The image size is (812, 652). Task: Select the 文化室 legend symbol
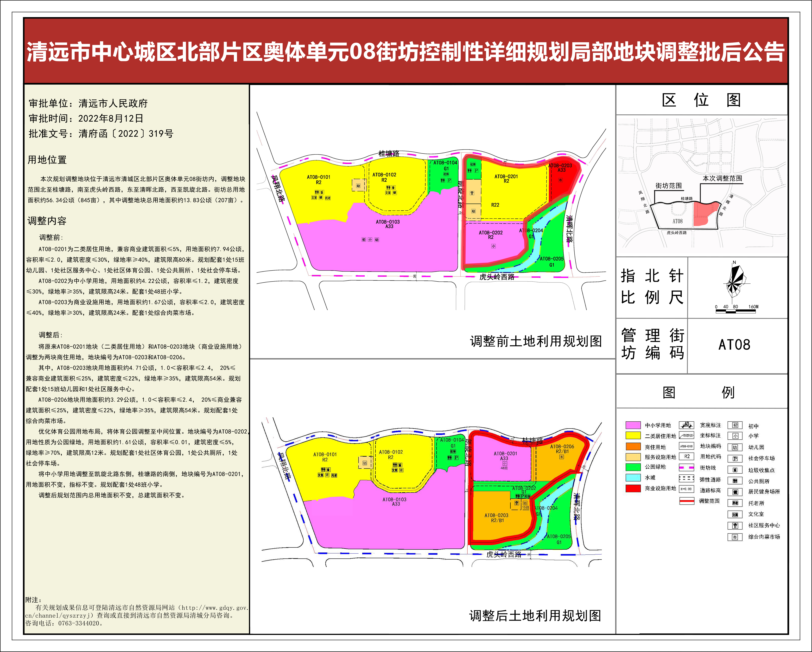735,515
